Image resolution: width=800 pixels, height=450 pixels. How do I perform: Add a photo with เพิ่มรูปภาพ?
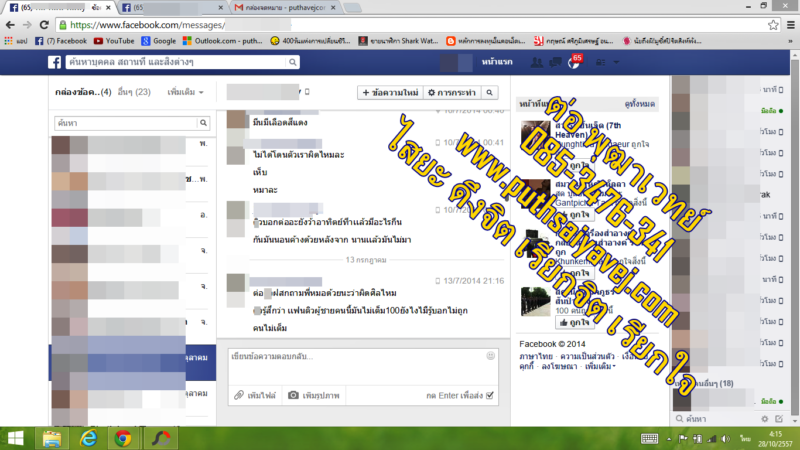[314, 395]
